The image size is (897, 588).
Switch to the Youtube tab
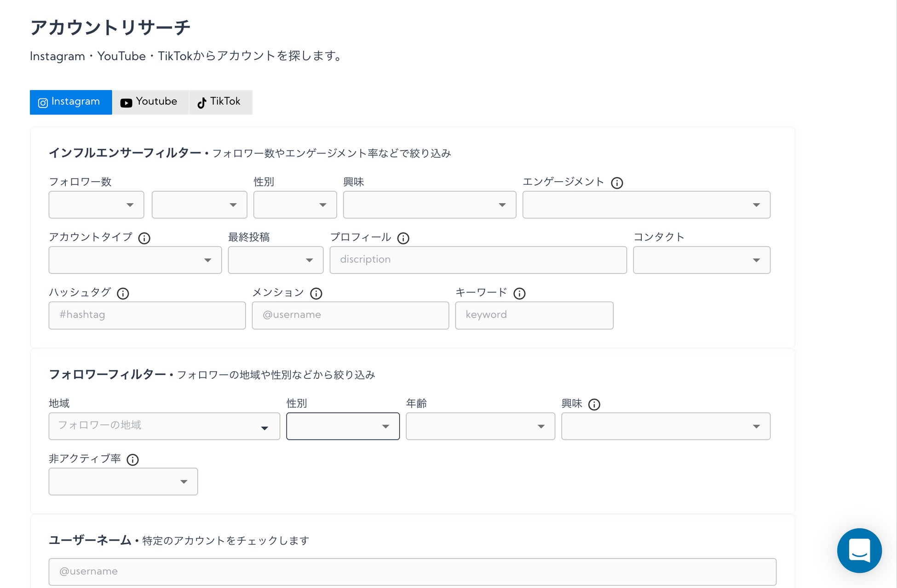[x=150, y=102]
